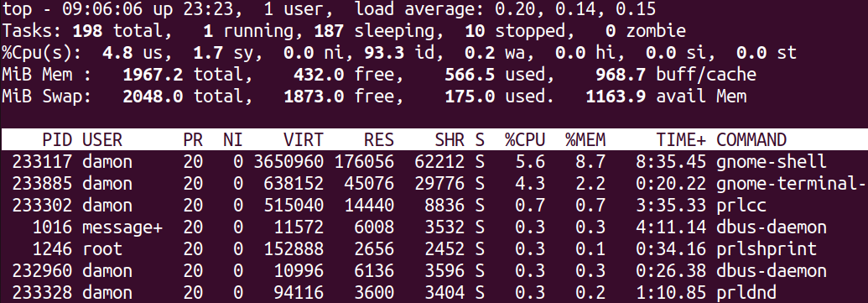868x303 pixels.
Task: Click the NI column header
Action: (x=233, y=139)
